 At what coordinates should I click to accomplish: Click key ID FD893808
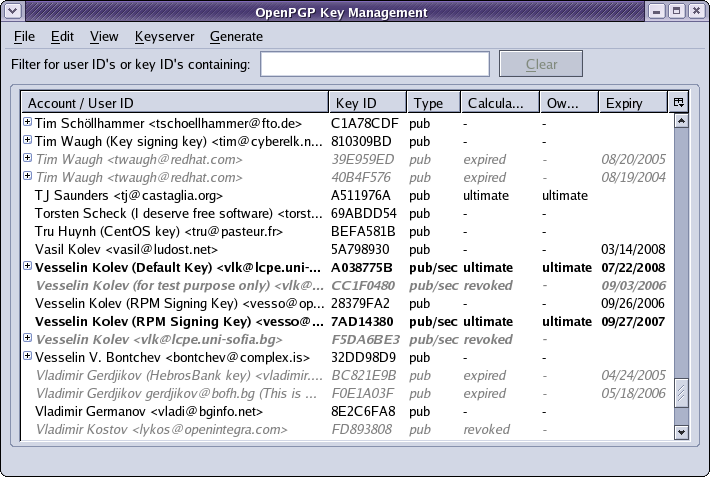click(361, 429)
